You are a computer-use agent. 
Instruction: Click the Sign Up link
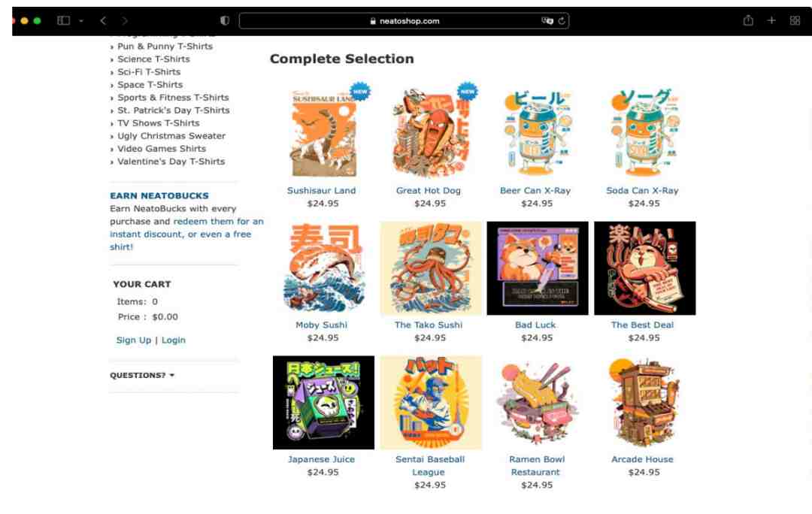point(134,340)
